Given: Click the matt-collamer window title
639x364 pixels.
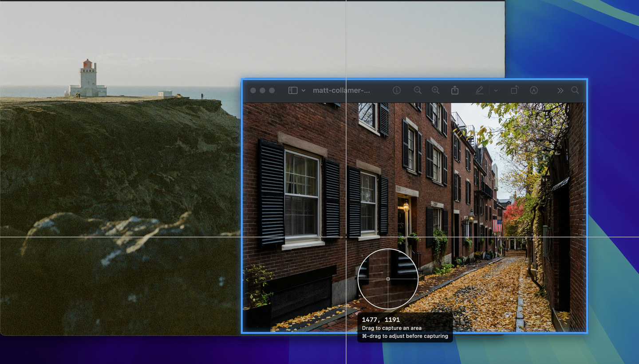Looking at the screenshot, I should point(341,90).
